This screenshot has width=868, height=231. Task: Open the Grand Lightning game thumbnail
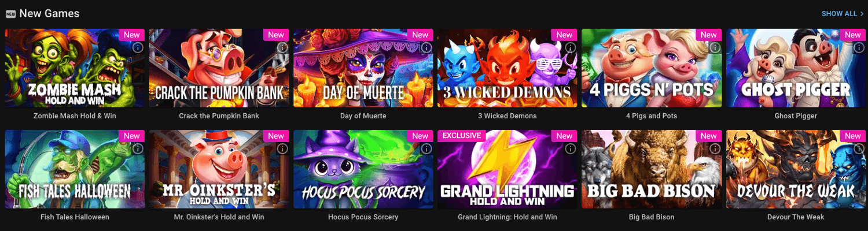tap(507, 170)
